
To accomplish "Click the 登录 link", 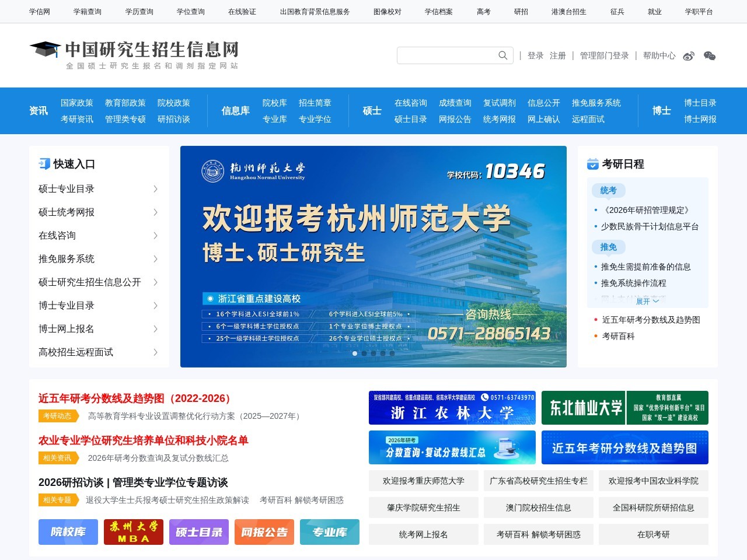I will click(536, 55).
